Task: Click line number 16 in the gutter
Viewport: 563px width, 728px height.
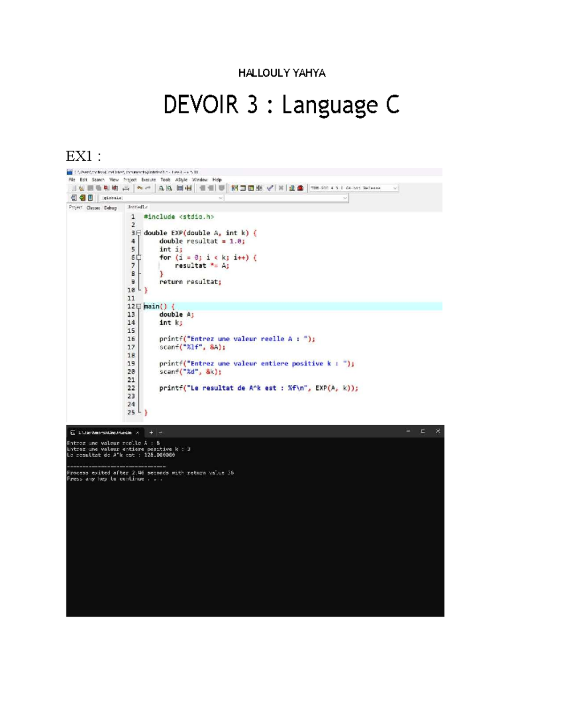Action: [134, 338]
